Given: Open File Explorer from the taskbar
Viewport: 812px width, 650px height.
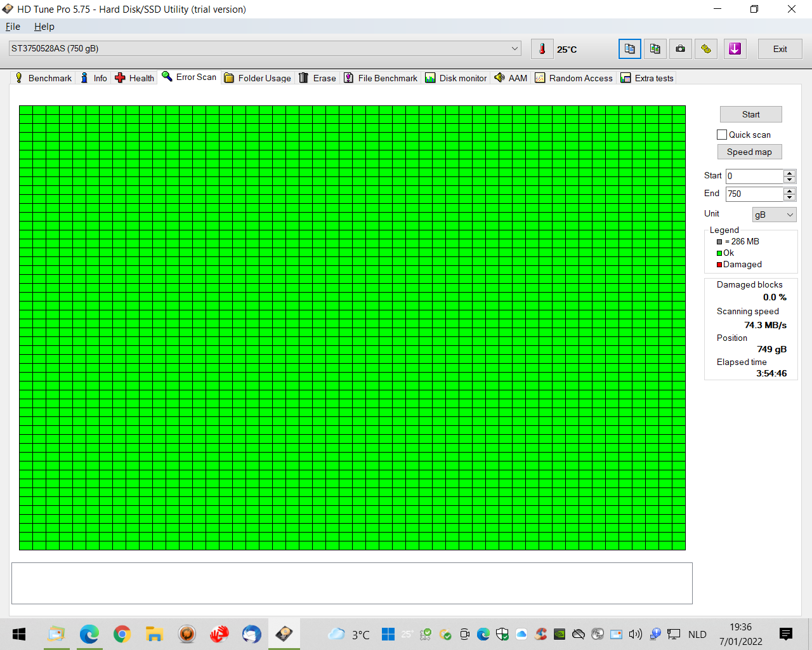Looking at the screenshot, I should click(154, 633).
